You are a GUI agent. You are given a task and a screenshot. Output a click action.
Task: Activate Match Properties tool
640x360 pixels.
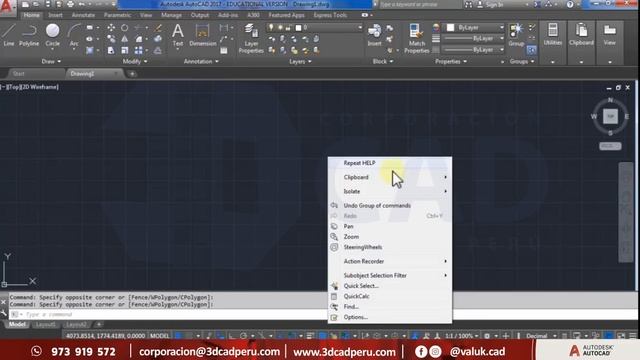coord(416,38)
